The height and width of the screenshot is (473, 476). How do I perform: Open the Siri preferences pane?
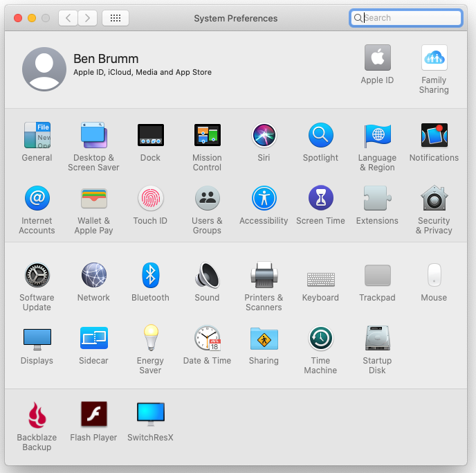click(x=264, y=136)
